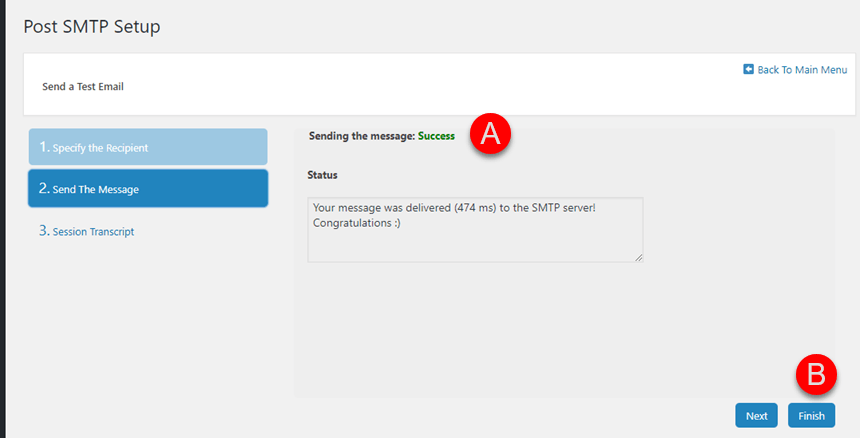Select the Send The Message step

[148, 189]
